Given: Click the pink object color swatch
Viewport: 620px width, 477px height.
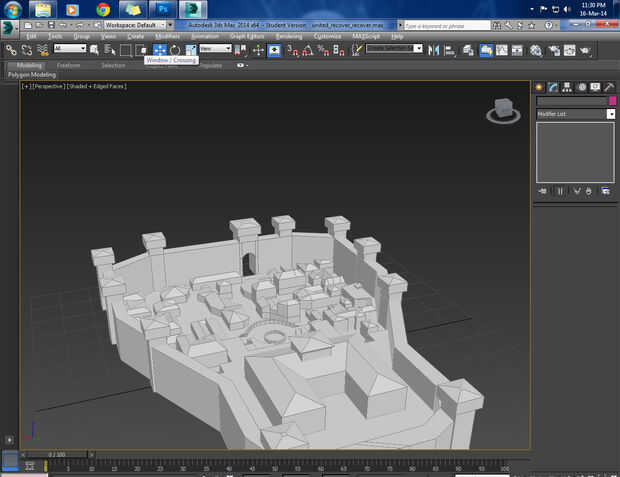Looking at the screenshot, I should [612, 101].
